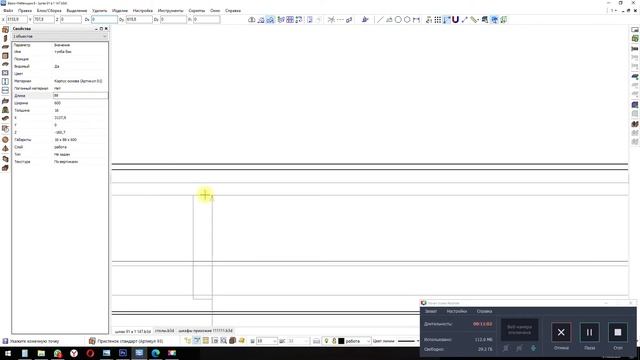Screen dimensions: 640x360
Task: Toggle the highlighted perspective view icon
Action: coord(270,20)
